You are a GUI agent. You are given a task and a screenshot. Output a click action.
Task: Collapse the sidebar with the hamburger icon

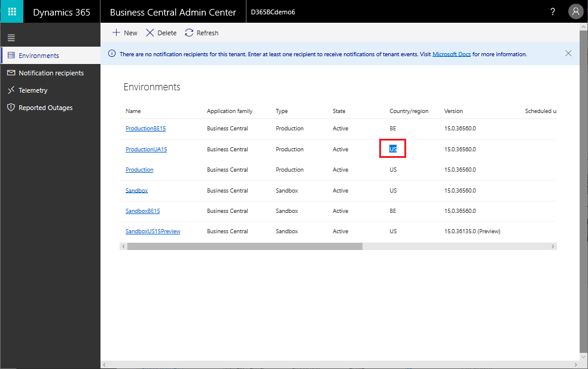click(11, 38)
